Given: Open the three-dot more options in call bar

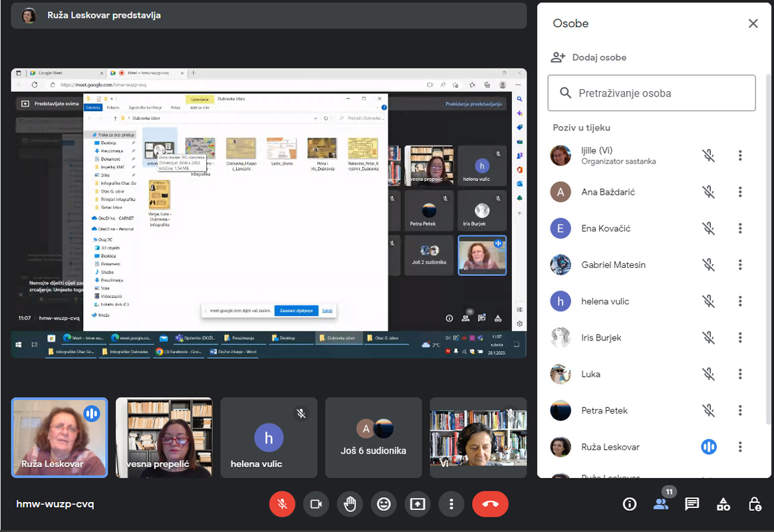Looking at the screenshot, I should [451, 504].
